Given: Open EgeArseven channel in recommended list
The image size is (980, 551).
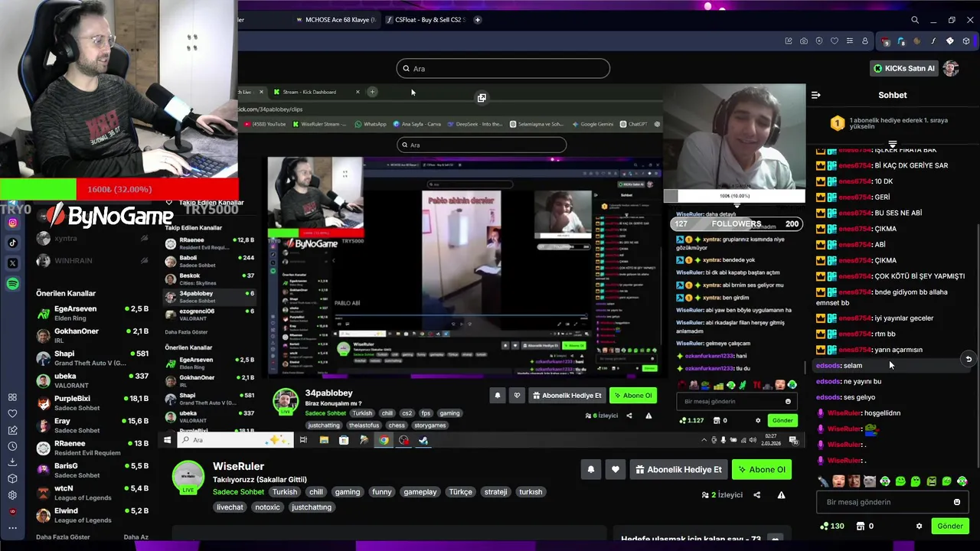Looking at the screenshot, I should pyautogui.click(x=92, y=313).
